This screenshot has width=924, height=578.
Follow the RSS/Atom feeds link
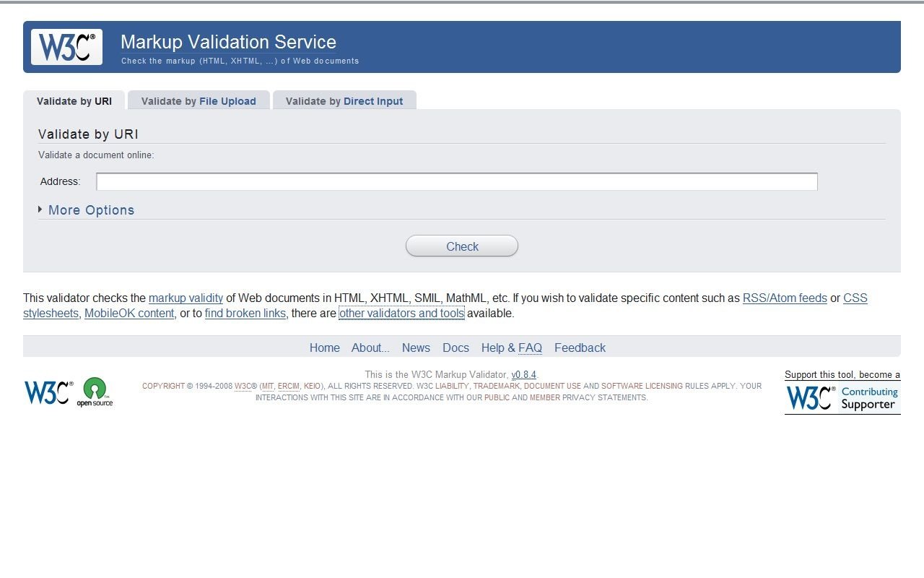pyautogui.click(x=785, y=298)
